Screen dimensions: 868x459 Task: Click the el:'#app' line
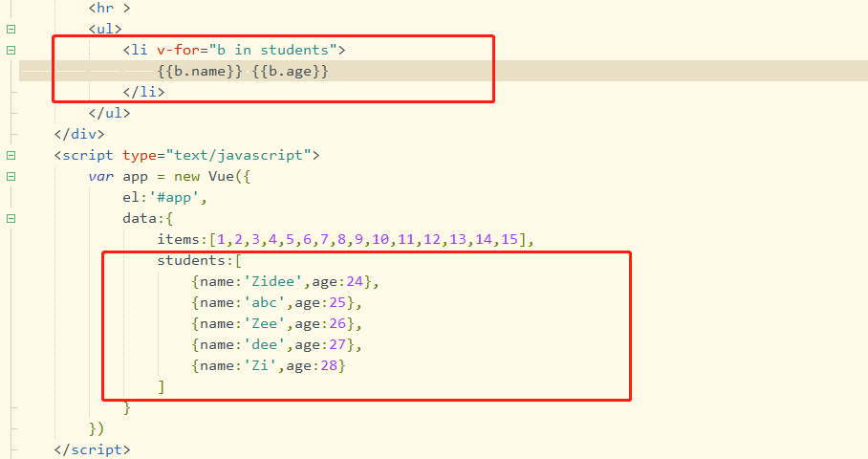click(x=165, y=198)
